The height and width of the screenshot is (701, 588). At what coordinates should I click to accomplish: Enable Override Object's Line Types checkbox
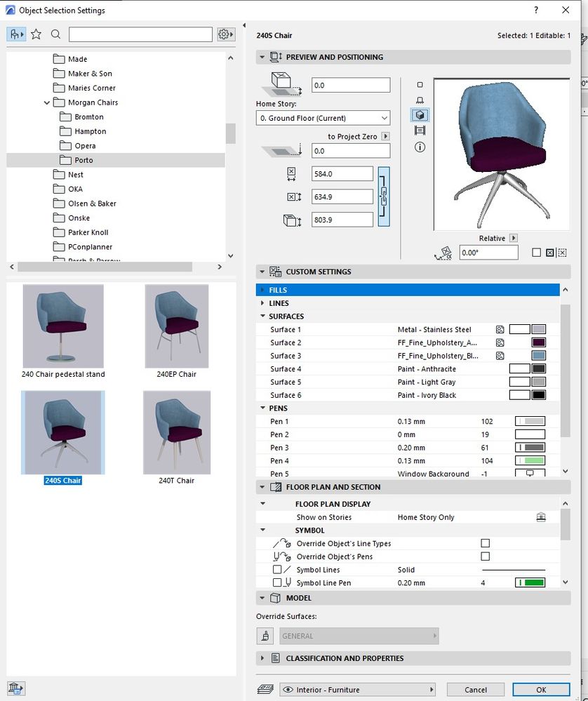point(485,543)
